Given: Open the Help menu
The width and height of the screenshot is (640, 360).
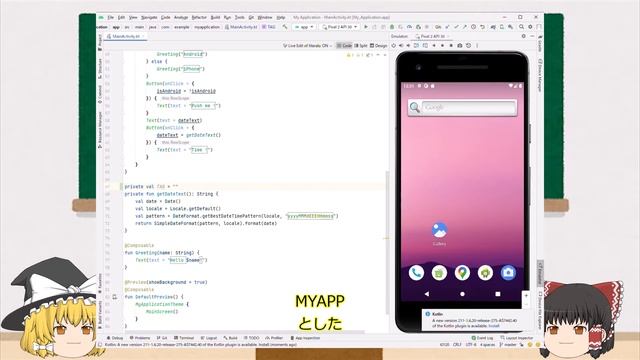Looking at the screenshot, I should pos(281,18).
